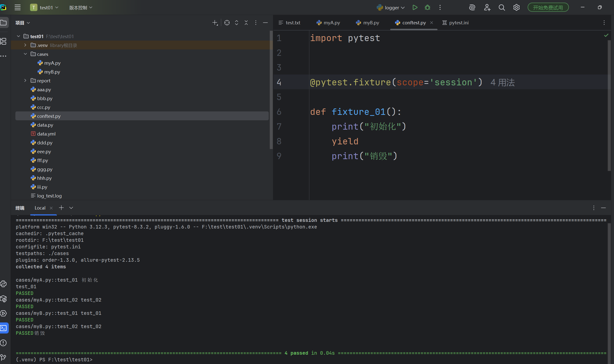Collapse the cases folder
Screen dimensions: 614x364
point(25,54)
